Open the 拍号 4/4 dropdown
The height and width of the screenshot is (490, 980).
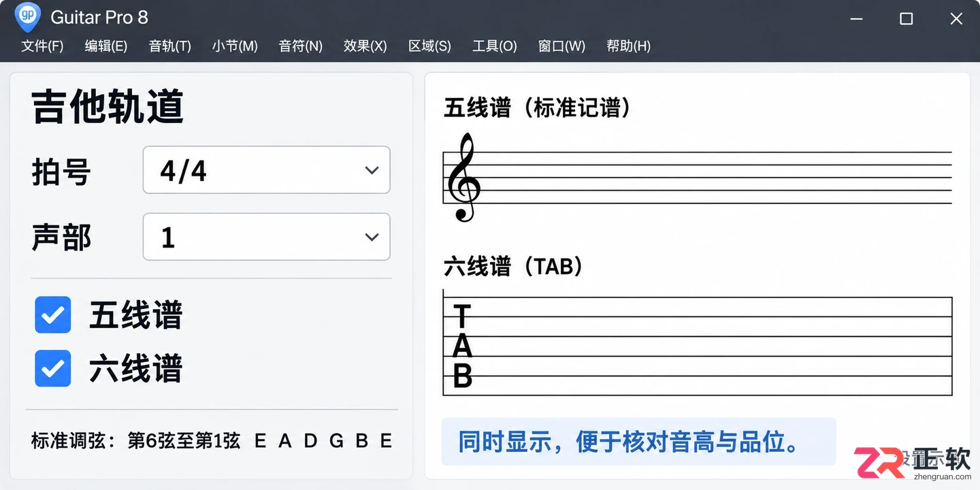click(x=266, y=170)
